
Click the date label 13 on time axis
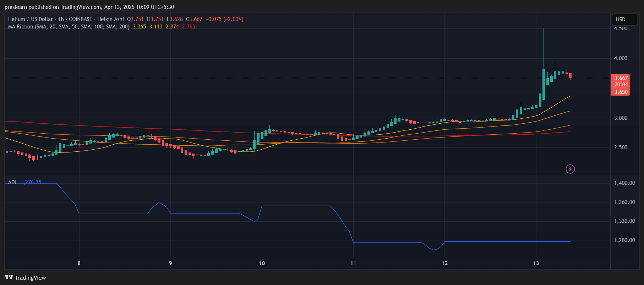(536, 263)
